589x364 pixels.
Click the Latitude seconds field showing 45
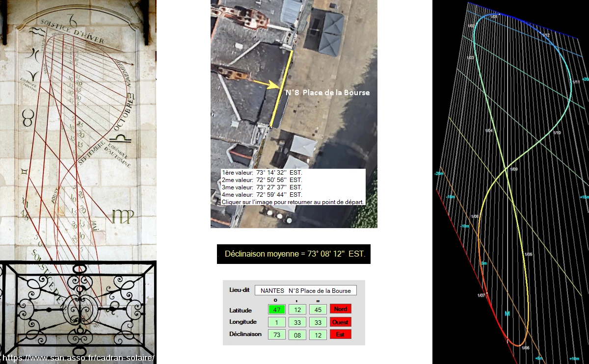(318, 310)
